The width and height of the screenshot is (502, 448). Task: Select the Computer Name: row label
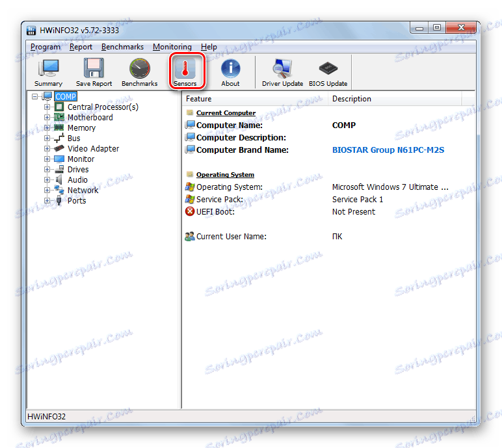(x=230, y=125)
